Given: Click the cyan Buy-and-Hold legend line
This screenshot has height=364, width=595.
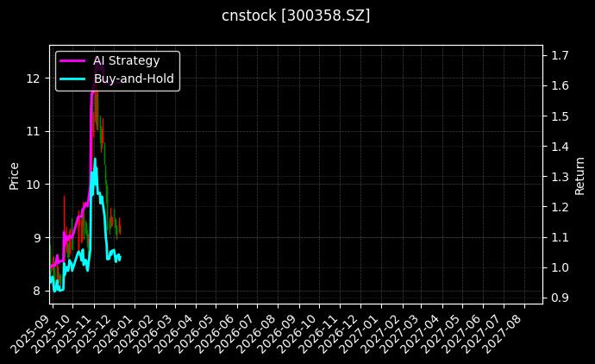Looking at the screenshot, I should click(72, 78).
